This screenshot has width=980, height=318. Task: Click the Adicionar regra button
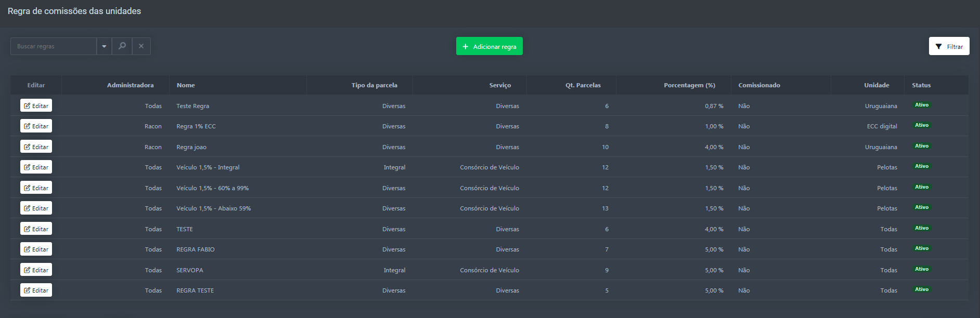(489, 46)
